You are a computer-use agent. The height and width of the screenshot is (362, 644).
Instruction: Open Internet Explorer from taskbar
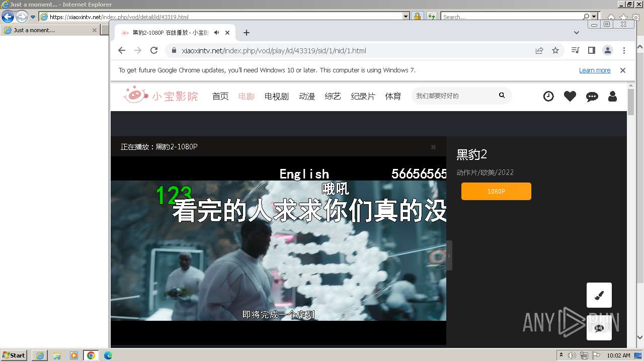[40, 355]
